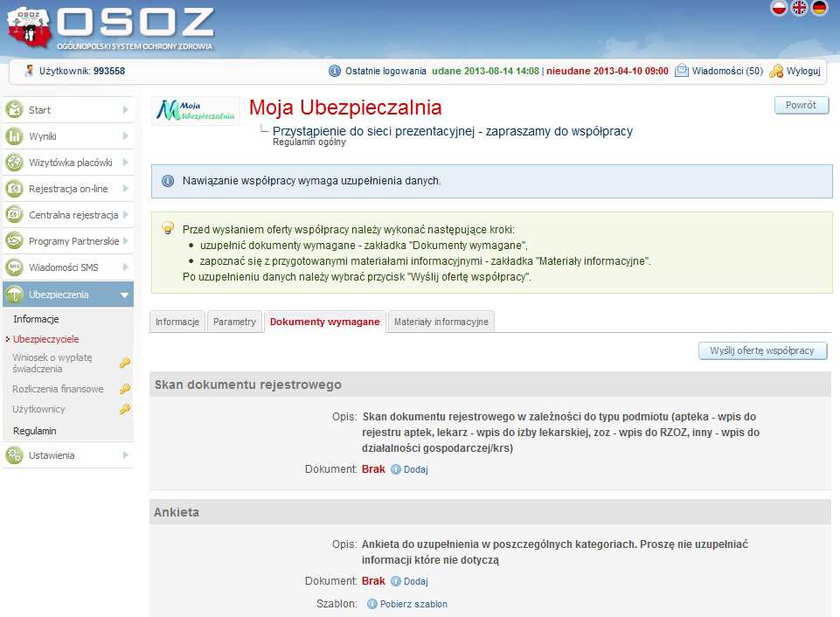This screenshot has height=617, width=840.
Task: Click the Wizytówka placówki icon
Action: (15, 163)
